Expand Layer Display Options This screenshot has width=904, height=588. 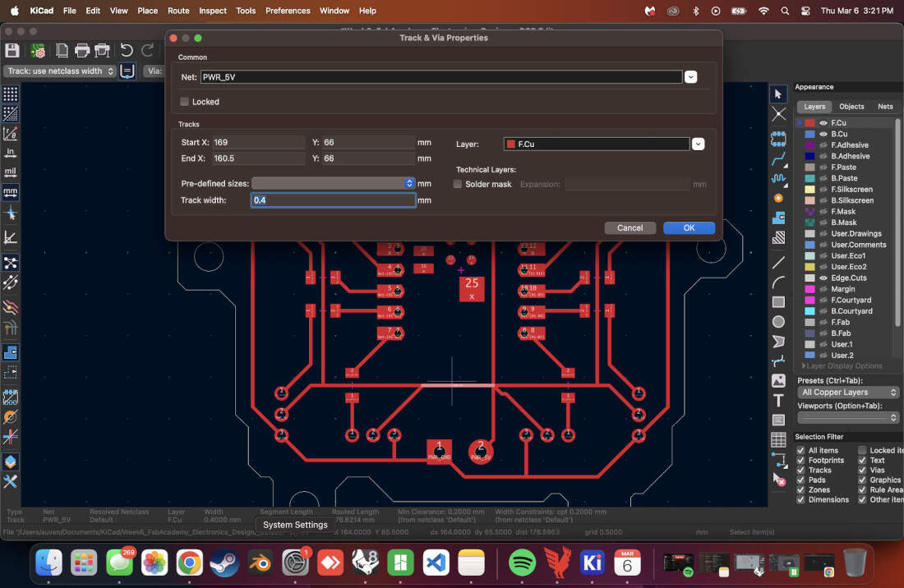coord(842,366)
